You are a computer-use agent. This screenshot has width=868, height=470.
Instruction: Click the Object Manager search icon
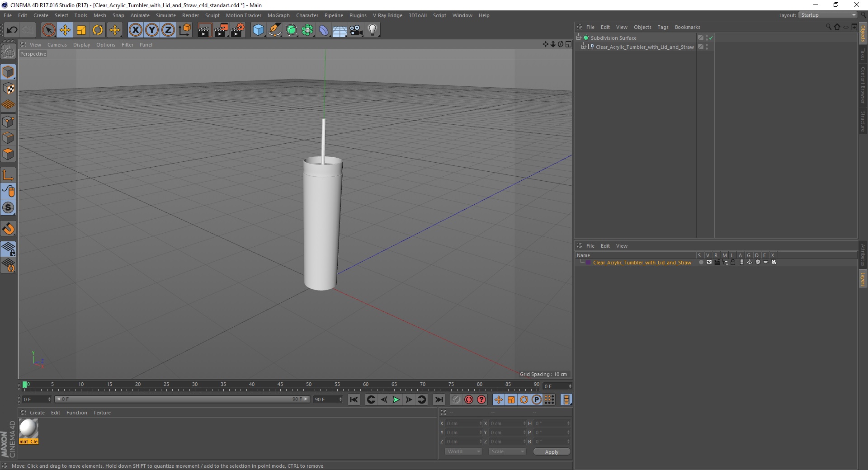click(829, 27)
